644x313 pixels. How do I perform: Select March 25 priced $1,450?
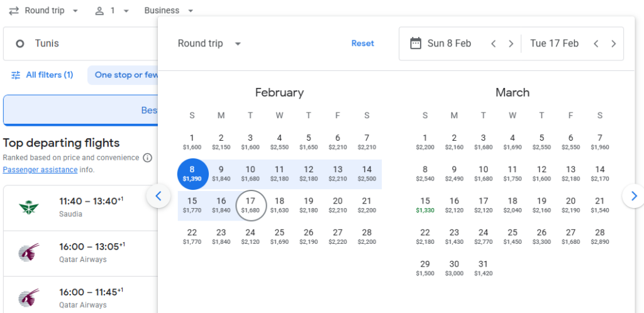click(x=512, y=237)
